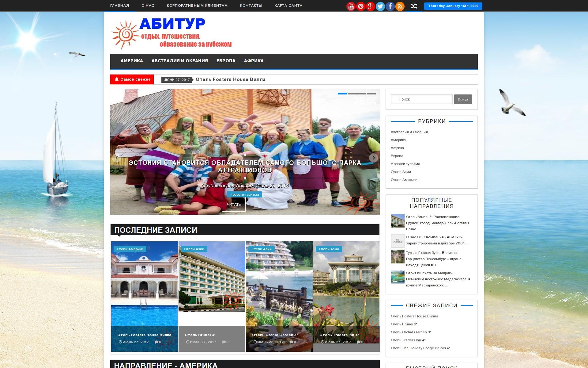Viewport: 588px width, 368px height.
Task: Select the second slider indicator bar
Action: (352, 94)
